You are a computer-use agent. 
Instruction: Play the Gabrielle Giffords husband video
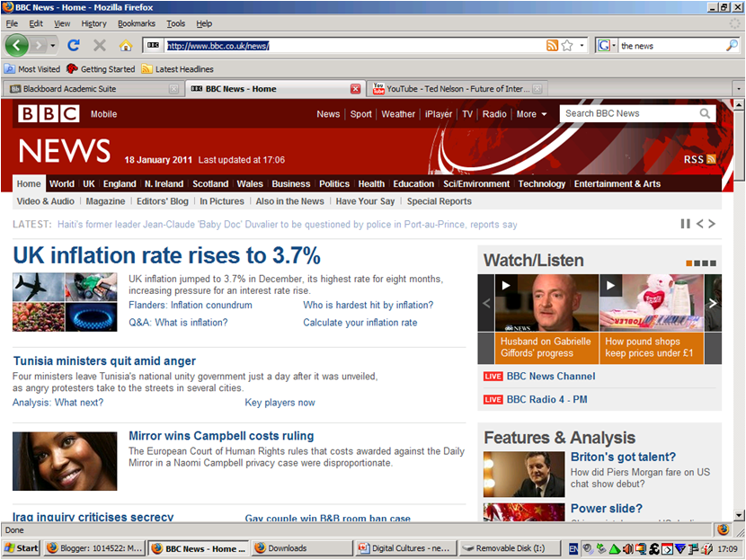546,303
